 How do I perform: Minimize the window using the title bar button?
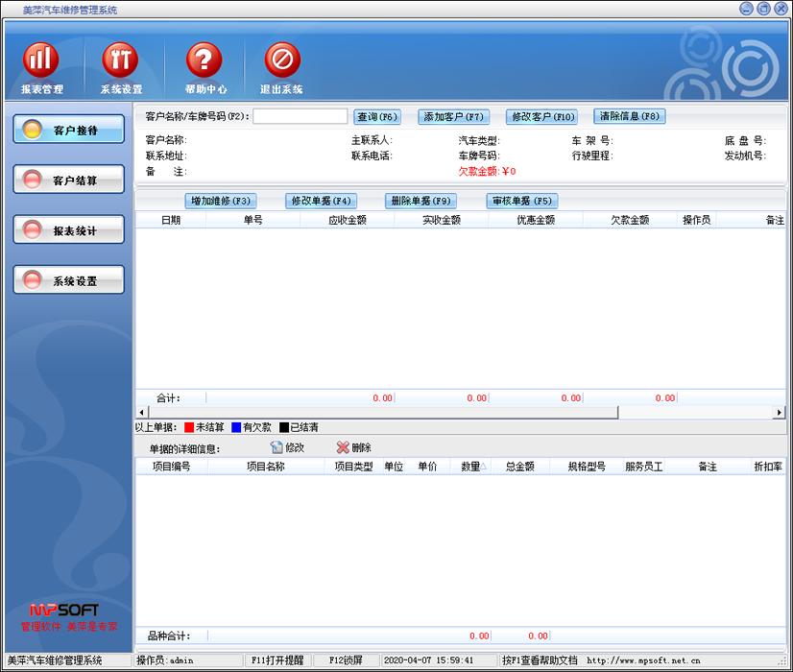pyautogui.click(x=747, y=9)
